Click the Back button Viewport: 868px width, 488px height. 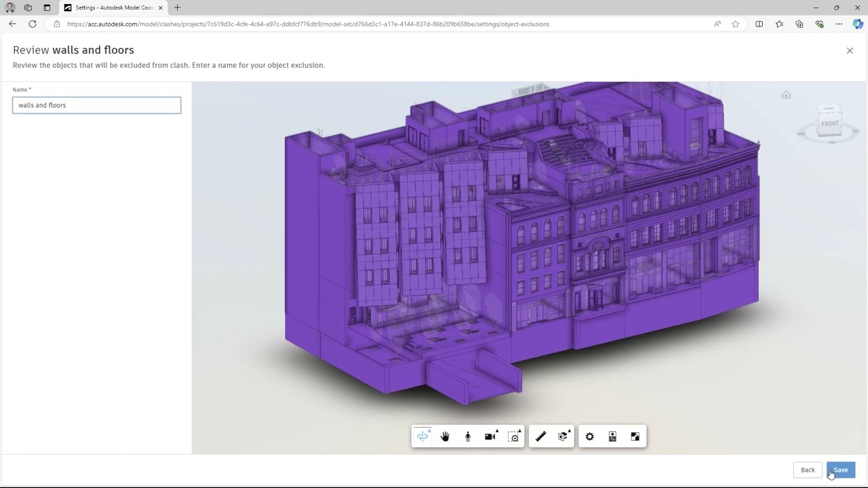808,470
